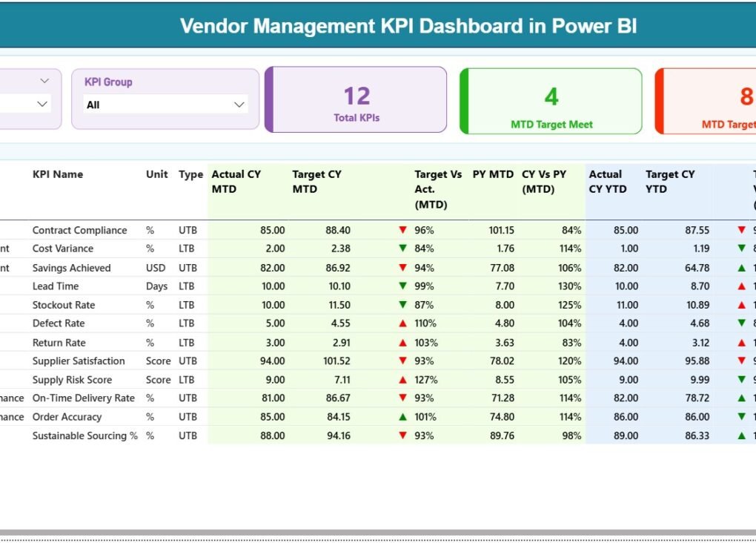This screenshot has width=756, height=543.
Task: Click the purple 12 Total KPIs card
Action: click(356, 99)
